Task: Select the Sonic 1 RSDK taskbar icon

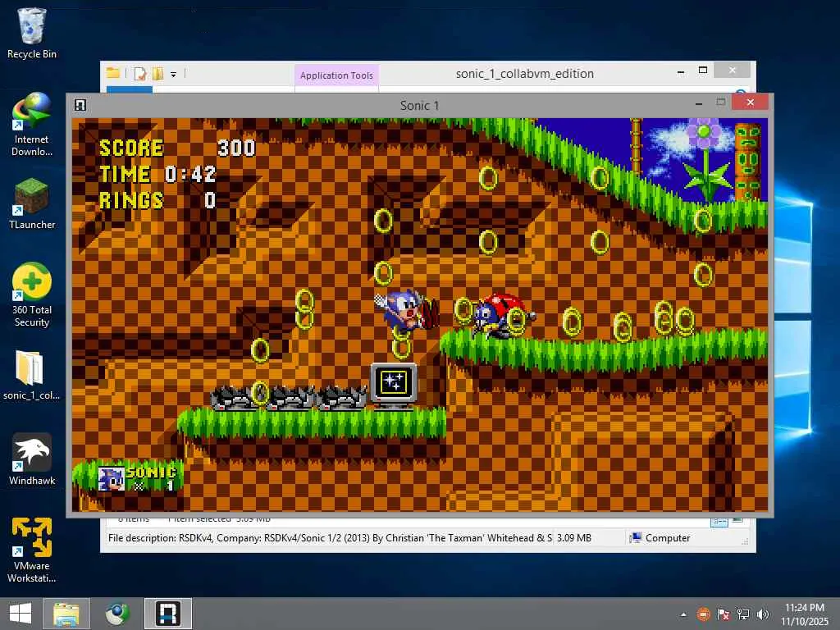Action: (167, 614)
